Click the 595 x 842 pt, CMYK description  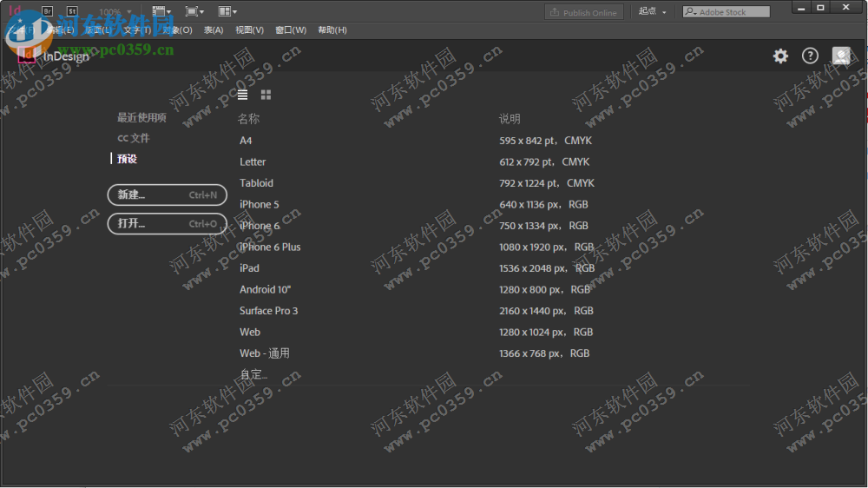coord(545,141)
